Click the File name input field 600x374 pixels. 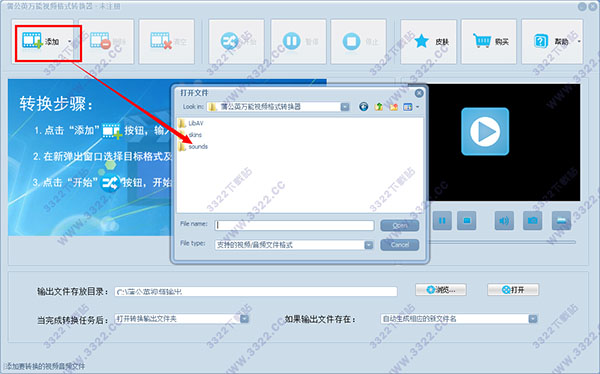[294, 225]
